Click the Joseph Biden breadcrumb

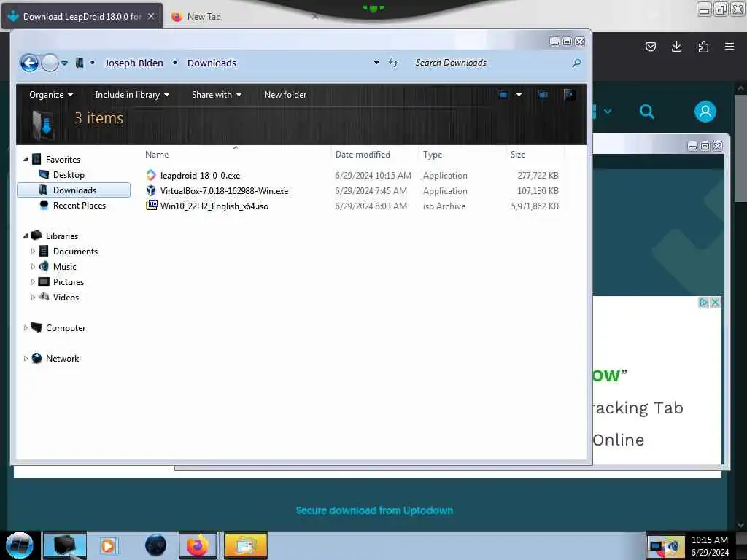coord(134,63)
